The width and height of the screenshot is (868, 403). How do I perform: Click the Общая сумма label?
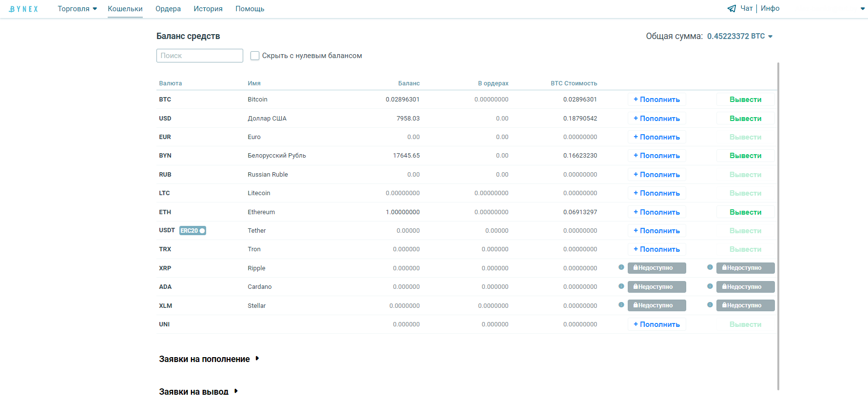click(675, 36)
